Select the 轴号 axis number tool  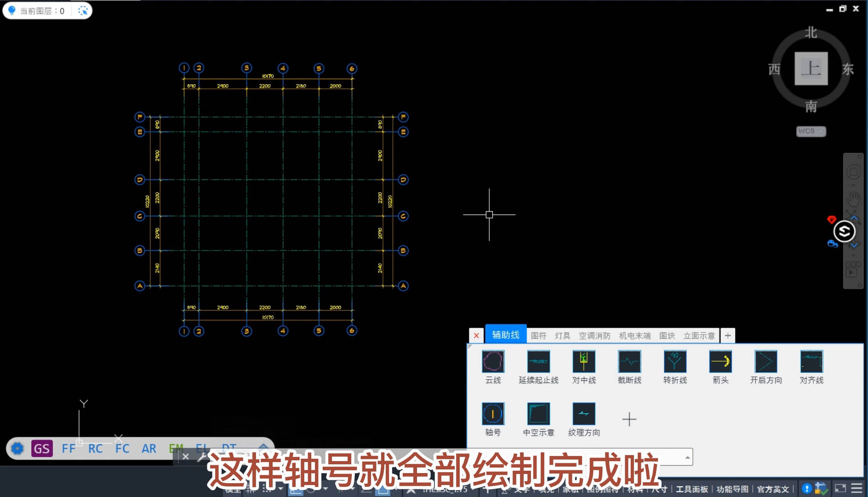pyautogui.click(x=493, y=414)
